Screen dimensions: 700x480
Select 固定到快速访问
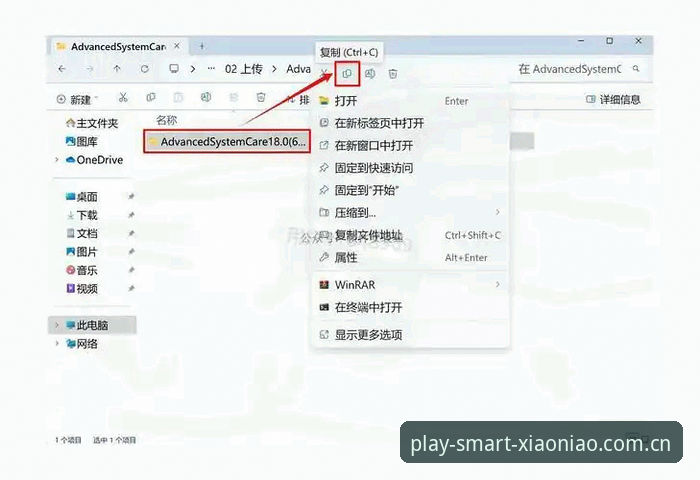(x=411, y=168)
